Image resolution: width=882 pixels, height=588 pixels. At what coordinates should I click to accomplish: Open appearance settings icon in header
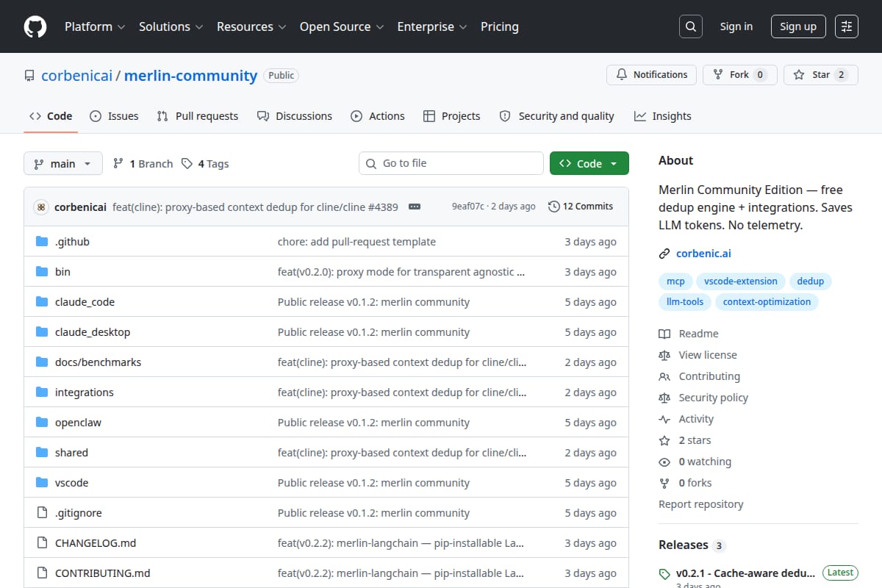pyautogui.click(x=847, y=26)
